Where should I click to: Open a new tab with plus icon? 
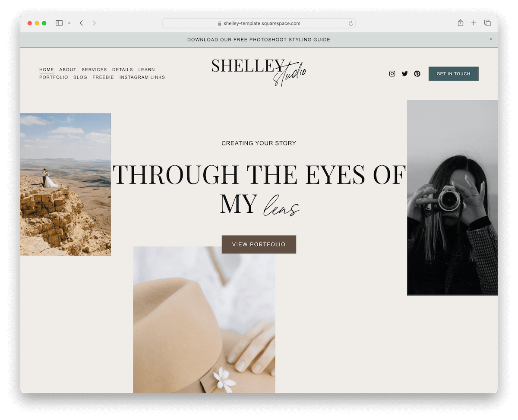[x=474, y=23]
